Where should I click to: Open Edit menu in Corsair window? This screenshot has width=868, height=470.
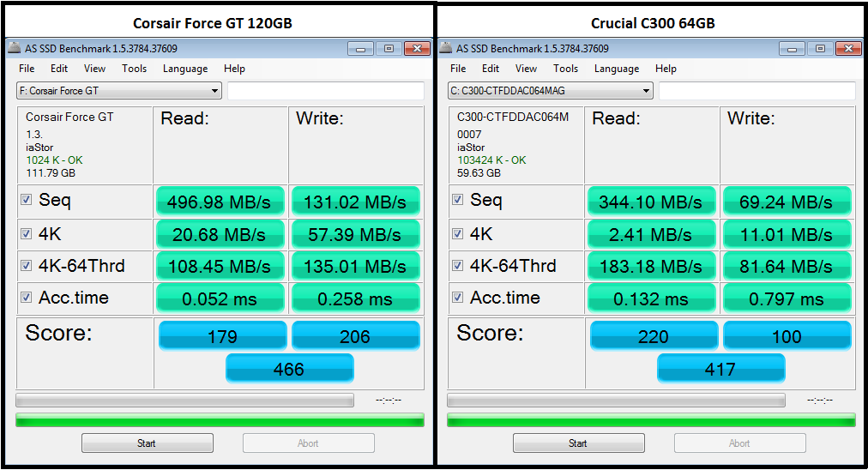[59, 69]
